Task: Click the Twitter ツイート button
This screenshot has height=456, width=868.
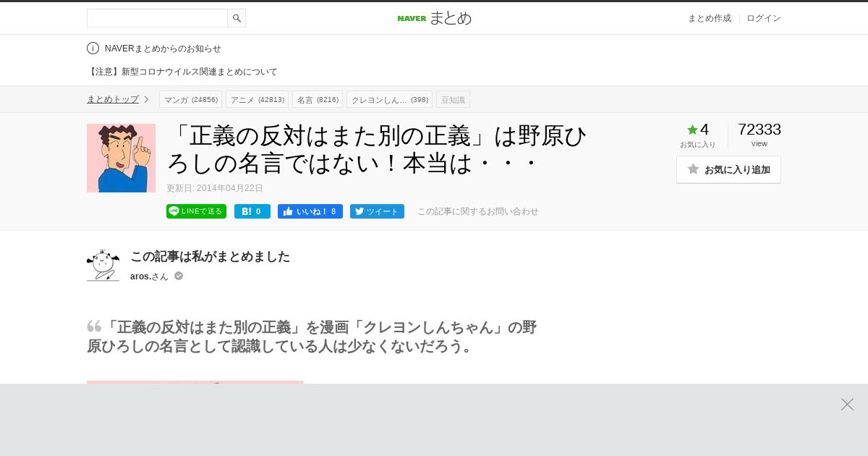Action: tap(377, 211)
